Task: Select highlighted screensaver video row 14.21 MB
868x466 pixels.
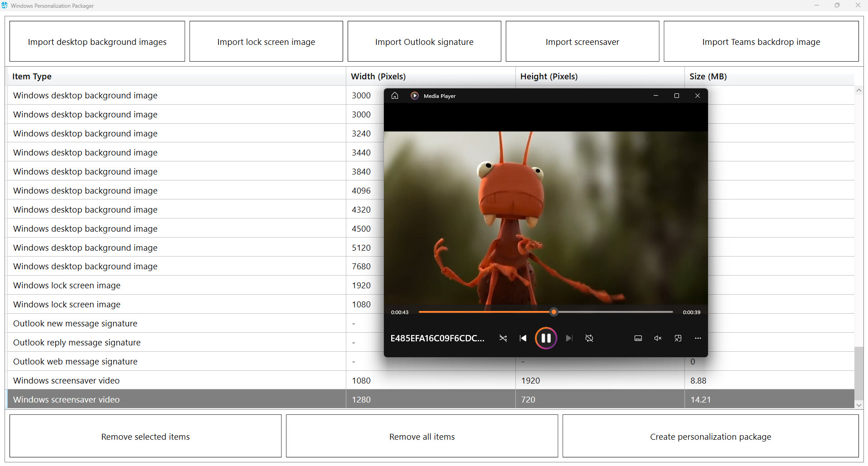Action: 431,399
